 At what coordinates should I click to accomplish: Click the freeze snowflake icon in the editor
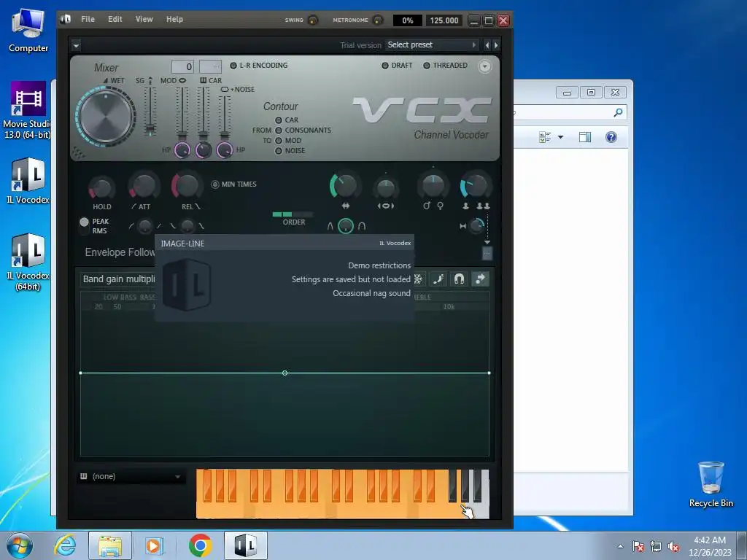(x=418, y=279)
